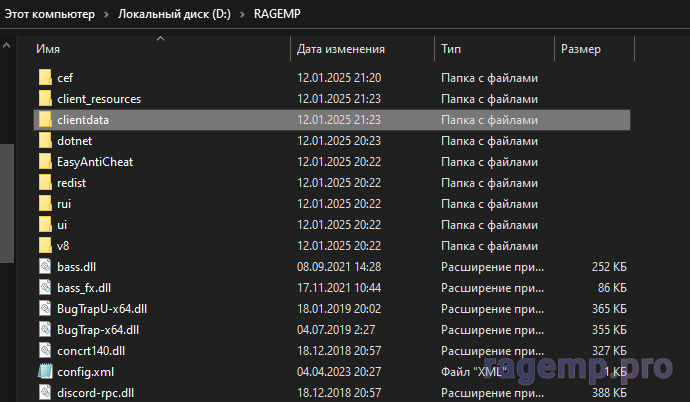690x402 pixels.
Task: Select the BugTrapU-x64.dll file name
Action: [x=102, y=309]
